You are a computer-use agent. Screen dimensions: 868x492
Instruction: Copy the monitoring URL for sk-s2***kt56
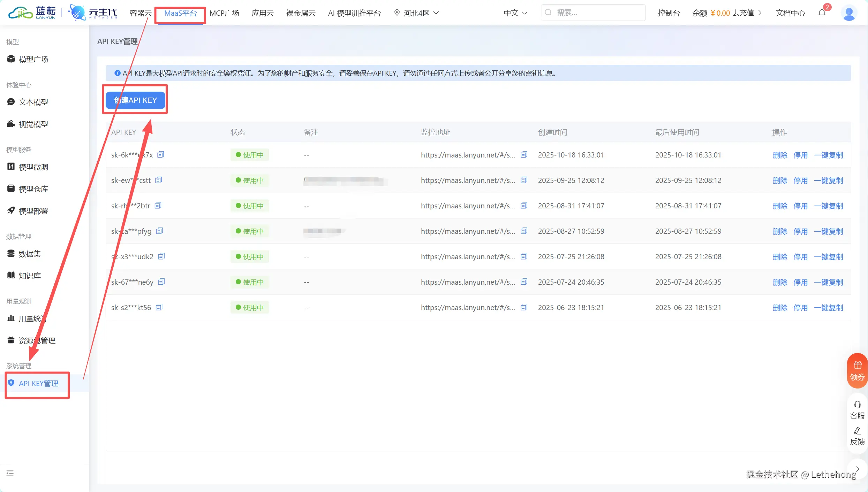tap(524, 307)
